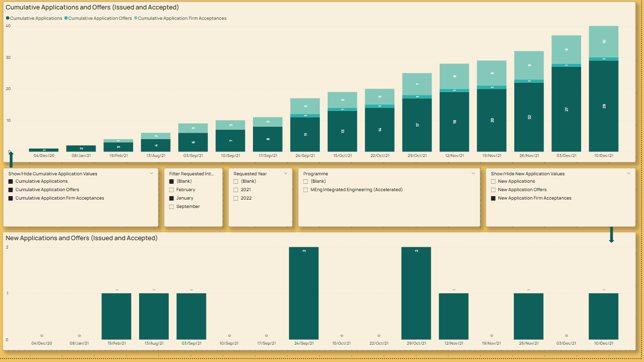Click the 24/Sep/21 bar in New Applications chart

pyautogui.click(x=304, y=293)
